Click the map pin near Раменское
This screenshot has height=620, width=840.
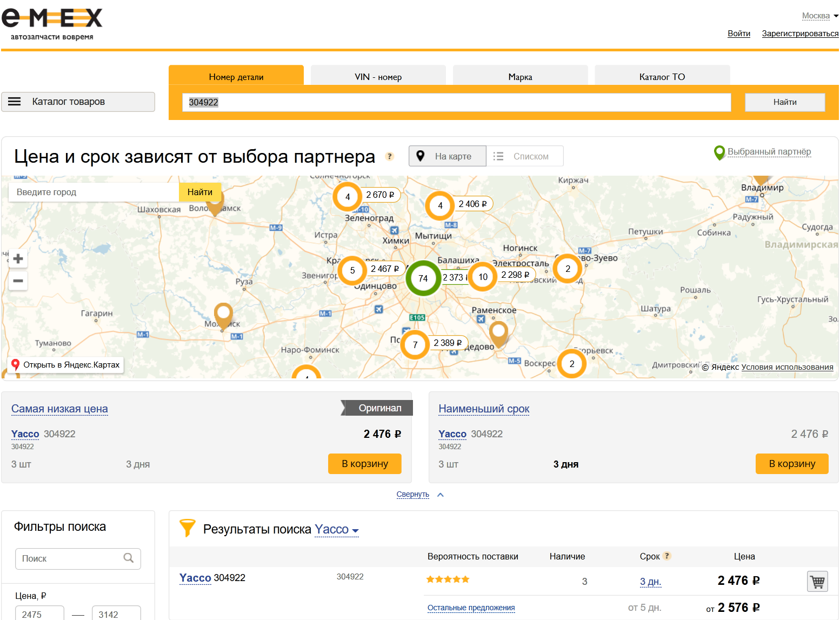(x=498, y=334)
